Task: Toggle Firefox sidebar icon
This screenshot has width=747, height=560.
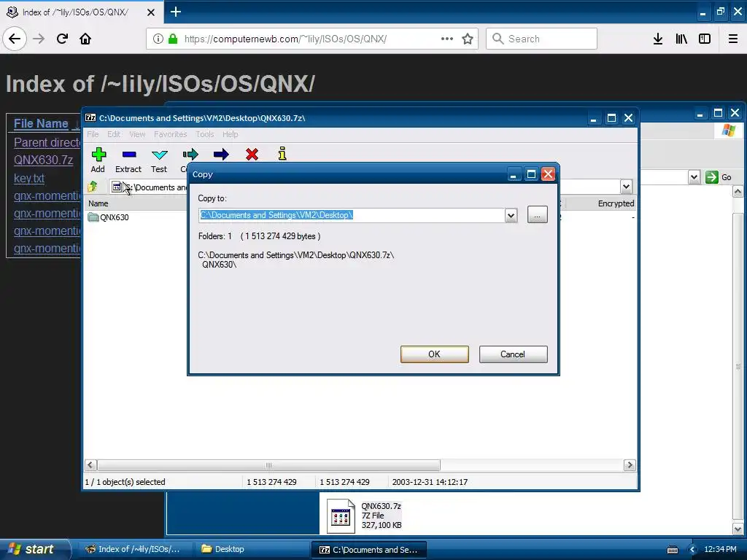Action: click(x=705, y=39)
